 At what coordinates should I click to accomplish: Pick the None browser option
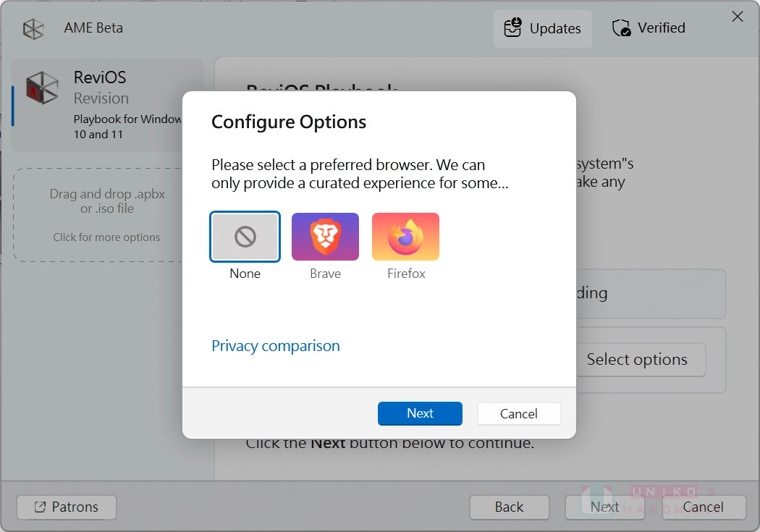[245, 237]
